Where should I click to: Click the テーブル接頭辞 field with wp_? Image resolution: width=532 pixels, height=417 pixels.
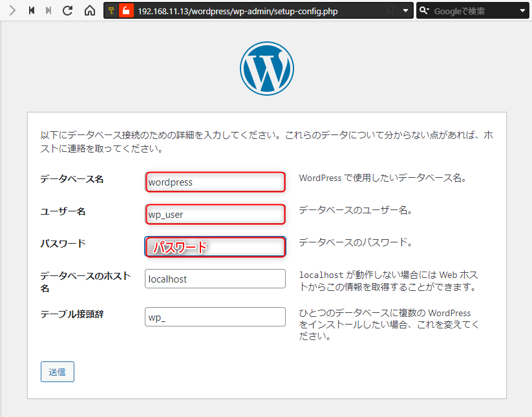pyautogui.click(x=215, y=317)
